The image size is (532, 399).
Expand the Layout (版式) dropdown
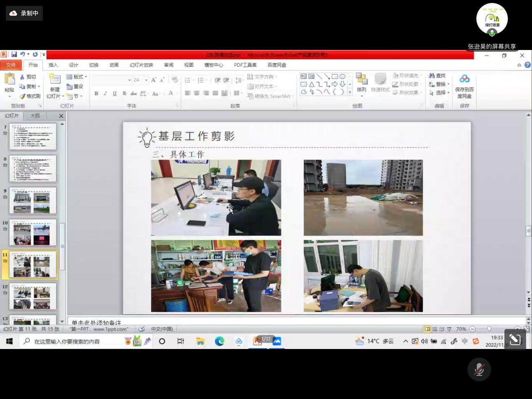coord(77,77)
